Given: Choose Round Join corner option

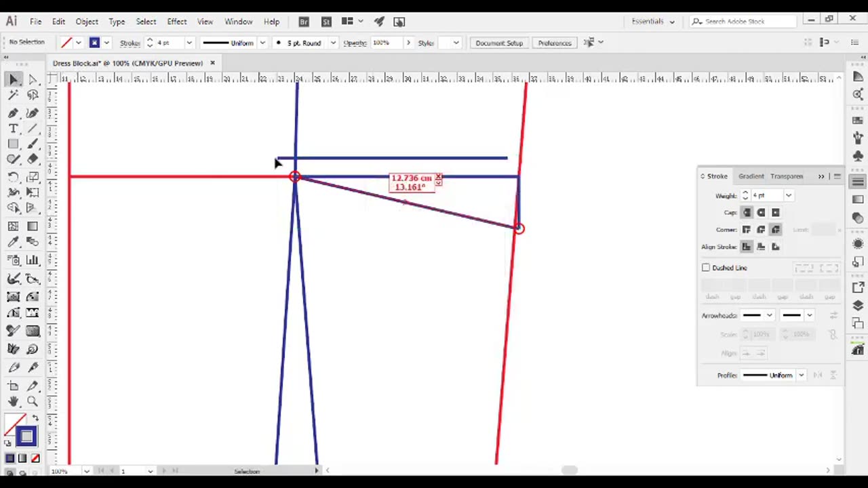Looking at the screenshot, I should pos(761,230).
